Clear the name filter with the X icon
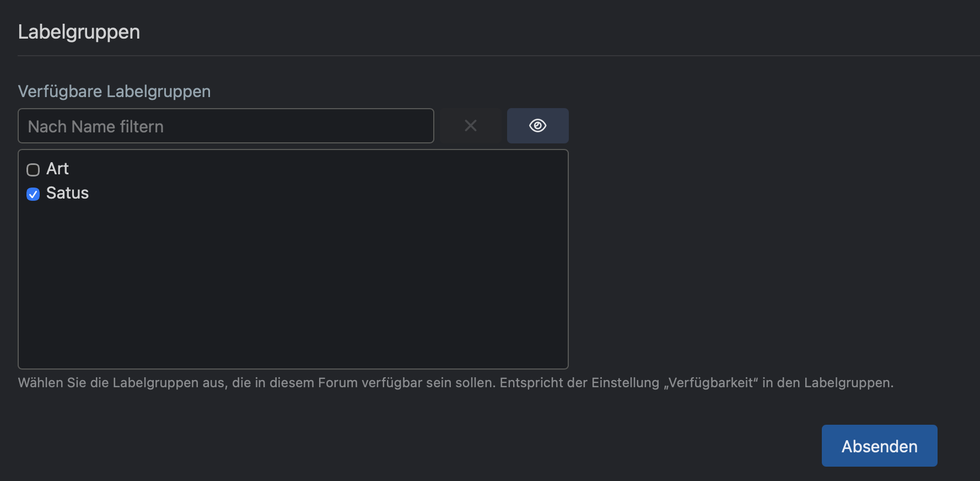The height and width of the screenshot is (481, 980). click(471, 126)
